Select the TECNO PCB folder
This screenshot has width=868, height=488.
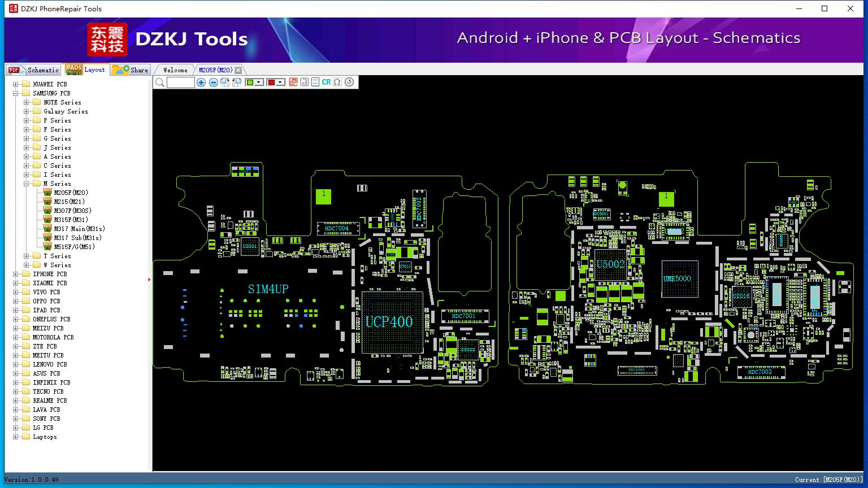(x=48, y=391)
